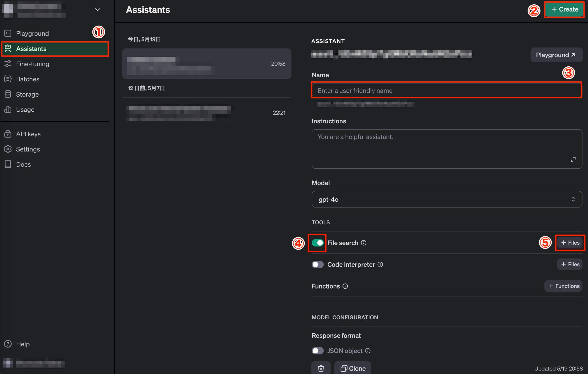Open the gpt-4o model dropdown
Image resolution: width=588 pixels, height=374 pixels.
tap(447, 199)
